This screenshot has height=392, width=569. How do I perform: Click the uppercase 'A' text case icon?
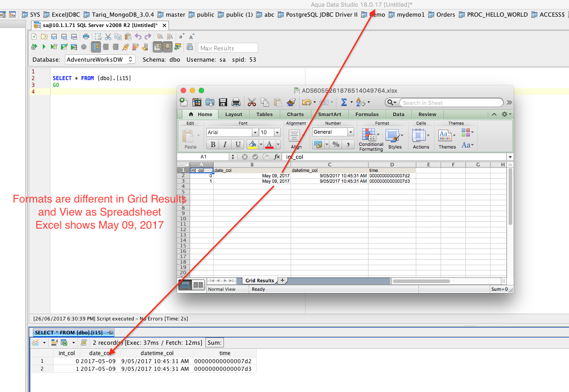(x=191, y=36)
